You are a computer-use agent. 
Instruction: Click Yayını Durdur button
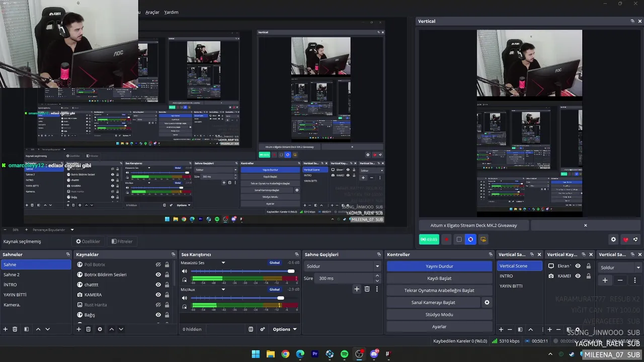click(439, 266)
